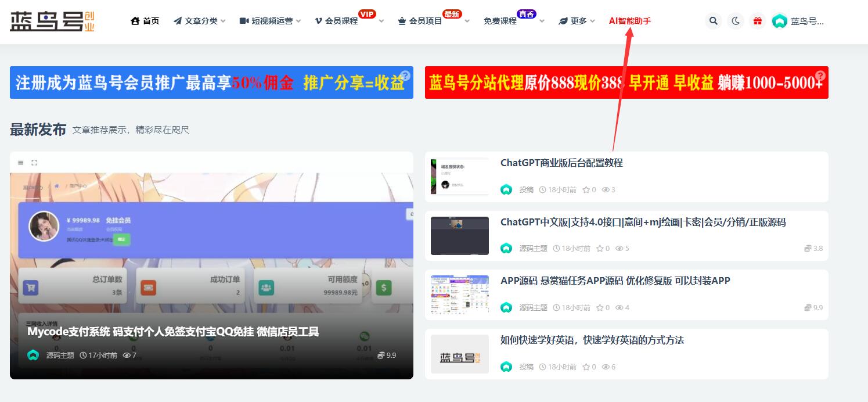
Task: Click the list view icon on the featured article slider
Action: [21, 163]
